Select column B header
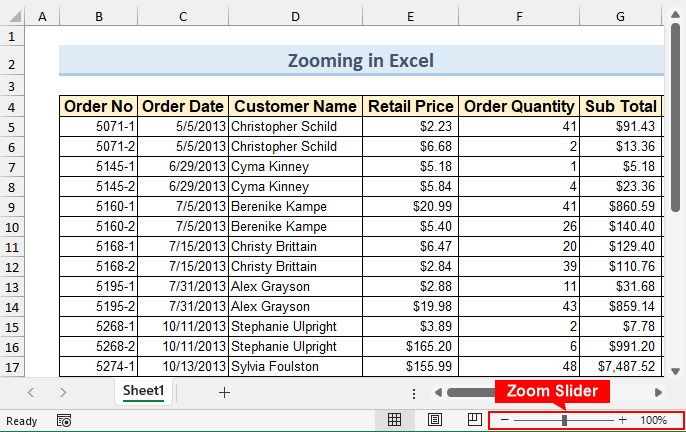This screenshot has height=432, width=686. point(99,17)
